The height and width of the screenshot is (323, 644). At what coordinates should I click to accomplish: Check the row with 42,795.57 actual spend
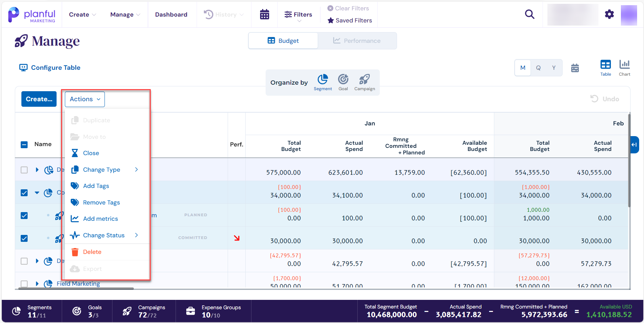coord(24,261)
